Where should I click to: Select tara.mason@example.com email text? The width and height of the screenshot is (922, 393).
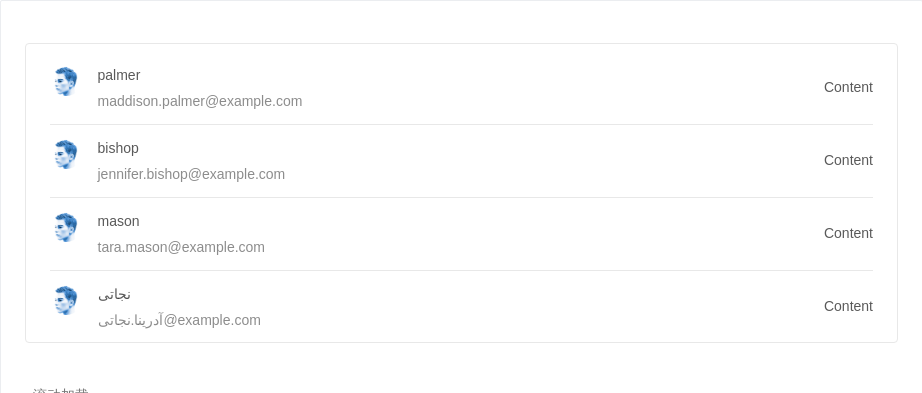[x=181, y=247]
